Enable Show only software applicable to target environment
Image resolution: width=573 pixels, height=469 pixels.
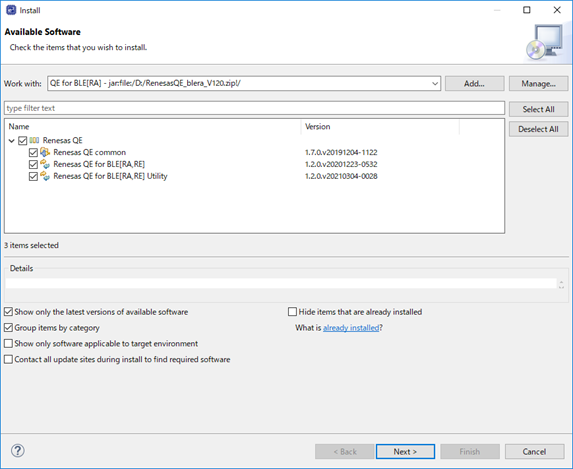point(8,344)
